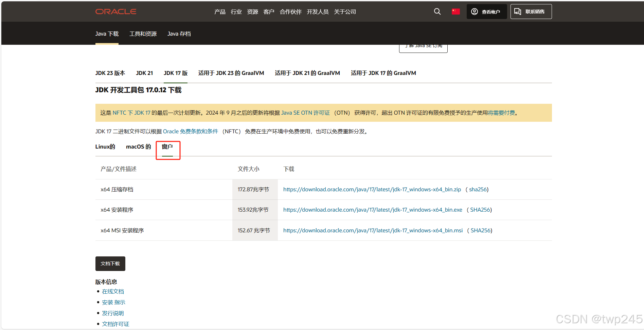Switch to 适用于 JDK 21 的 GraalVM tab
This screenshot has width=644, height=330.
(307, 73)
